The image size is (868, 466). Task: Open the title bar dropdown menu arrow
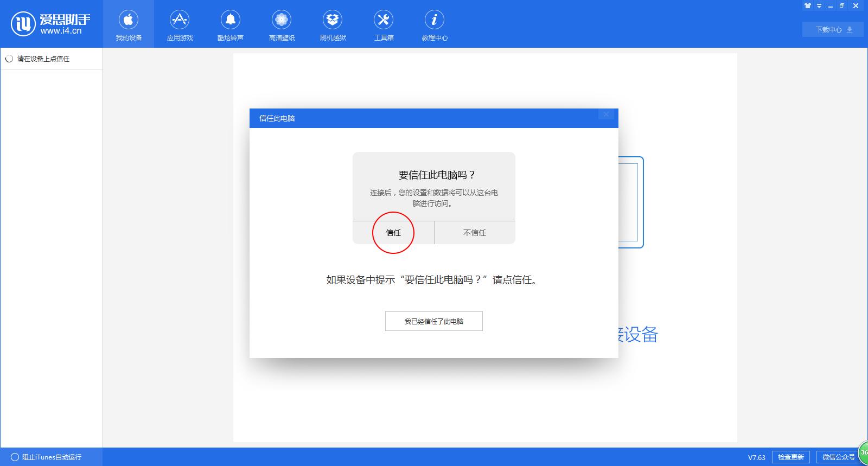[819, 6]
